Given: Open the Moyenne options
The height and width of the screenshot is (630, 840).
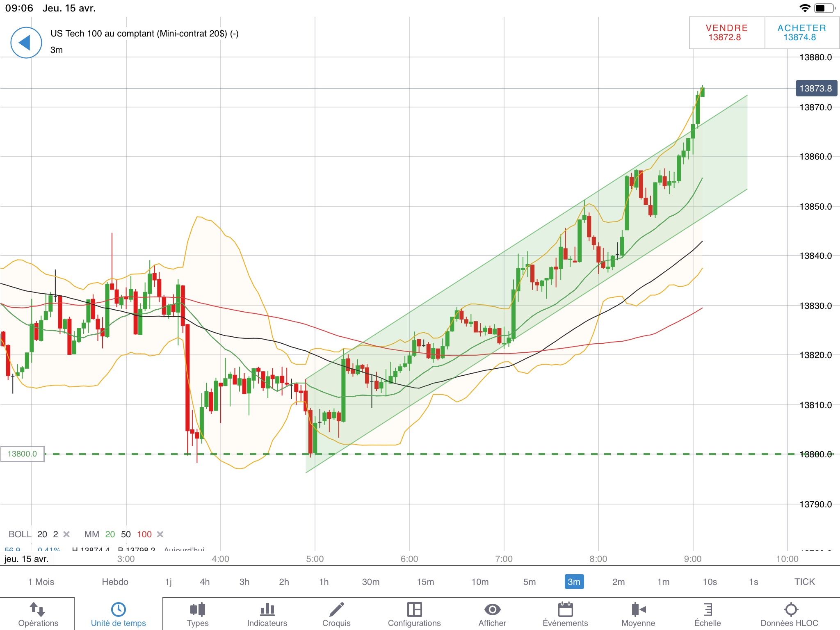Looking at the screenshot, I should pos(638,609).
